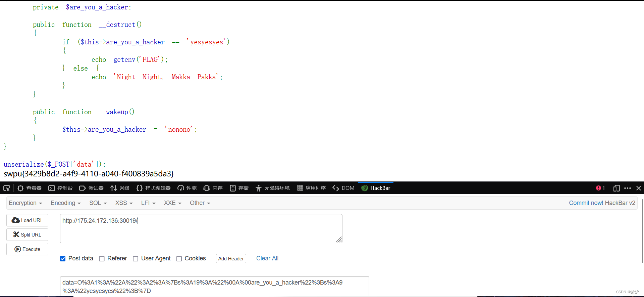The height and width of the screenshot is (297, 644).
Task: Click into the URL text area
Action: [201, 228]
